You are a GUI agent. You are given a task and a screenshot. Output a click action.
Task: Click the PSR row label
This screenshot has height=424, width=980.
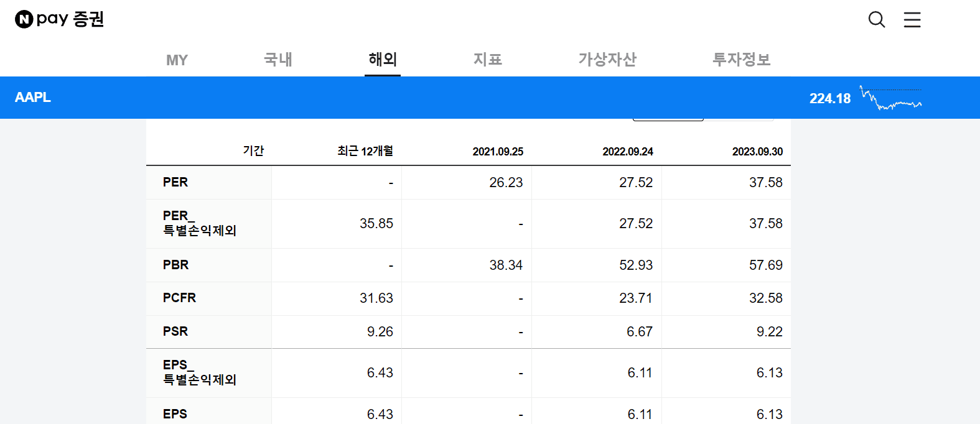click(175, 331)
